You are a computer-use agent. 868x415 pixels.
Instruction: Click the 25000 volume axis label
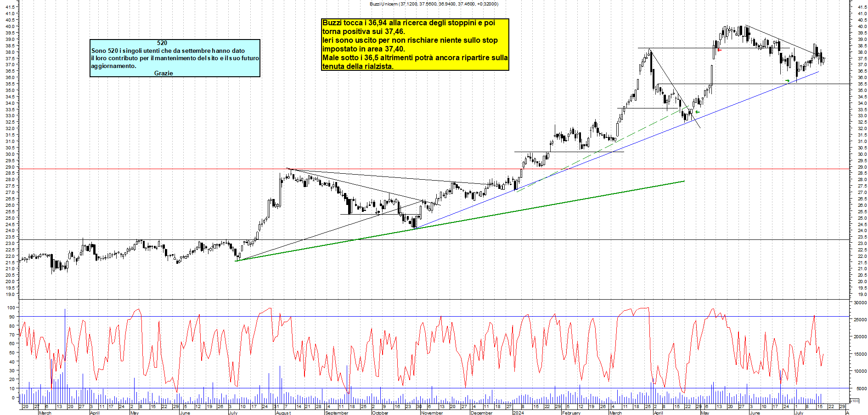tap(860, 319)
